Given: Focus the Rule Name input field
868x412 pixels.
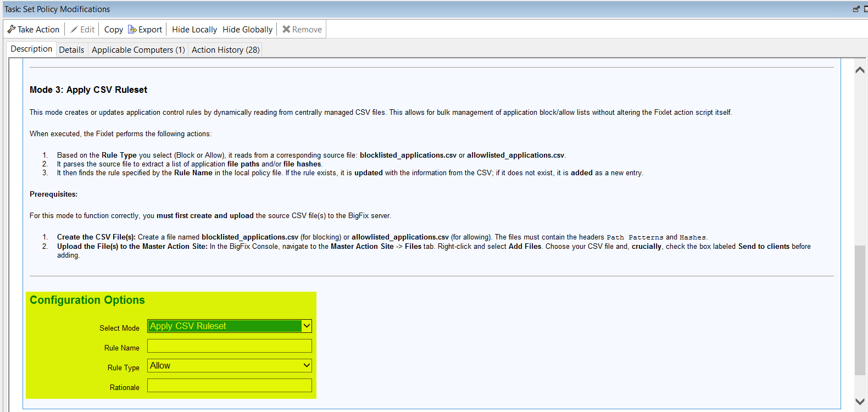Looking at the screenshot, I should pyautogui.click(x=230, y=346).
